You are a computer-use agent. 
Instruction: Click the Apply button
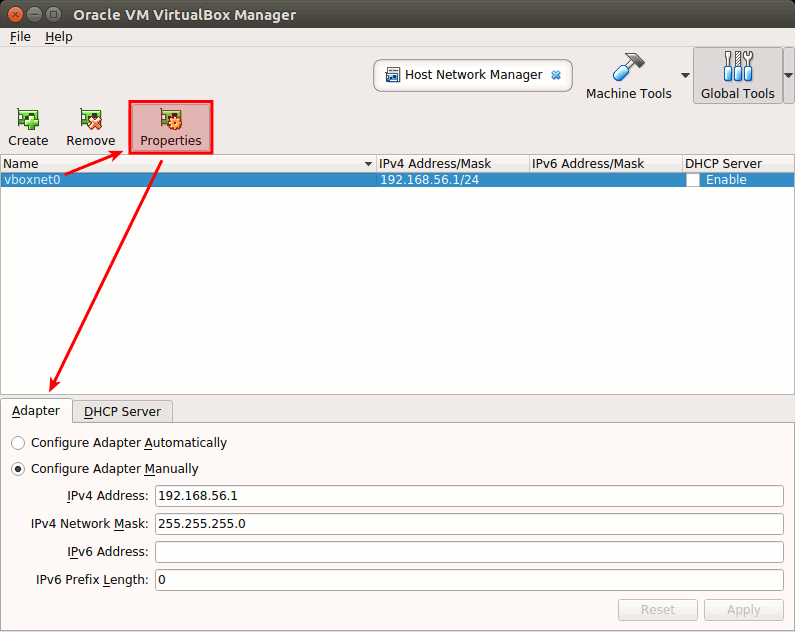tap(744, 610)
